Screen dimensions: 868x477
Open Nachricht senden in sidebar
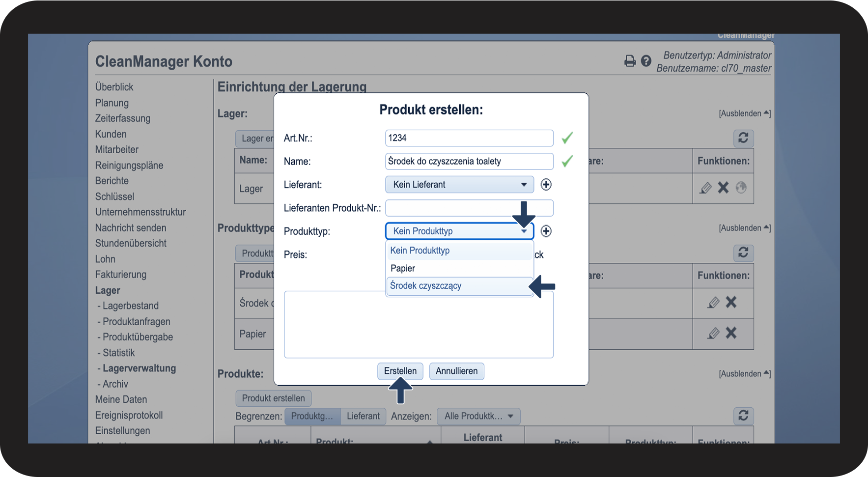131,228
